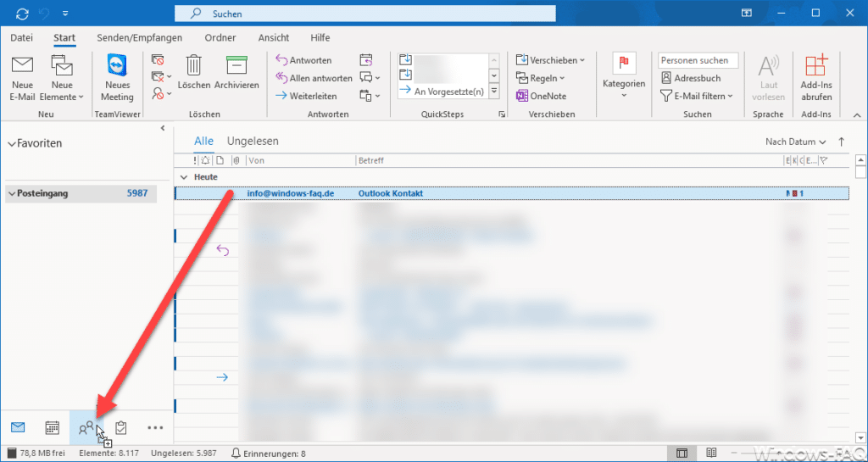Screen dimensions: 868x462
Task: Create a new e-mail with Neue E-Mail
Action: click(22, 79)
